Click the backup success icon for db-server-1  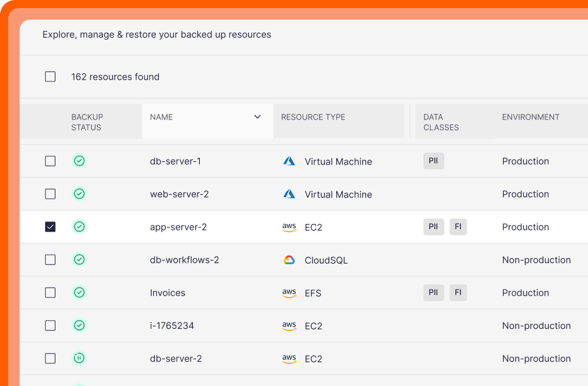[x=79, y=161]
